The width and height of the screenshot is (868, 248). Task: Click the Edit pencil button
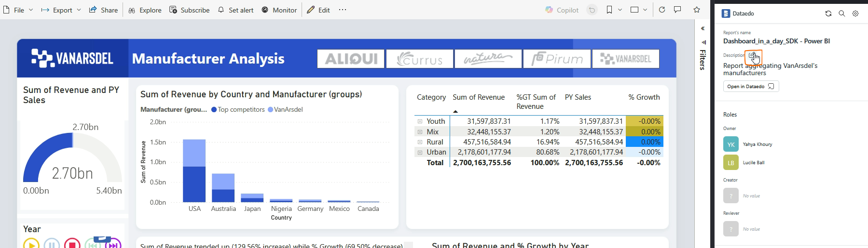318,10
